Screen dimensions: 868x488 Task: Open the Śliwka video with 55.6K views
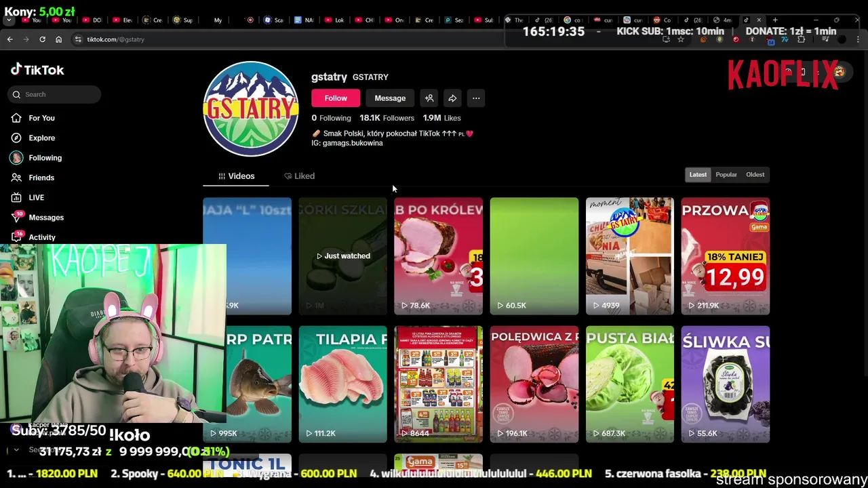725,384
